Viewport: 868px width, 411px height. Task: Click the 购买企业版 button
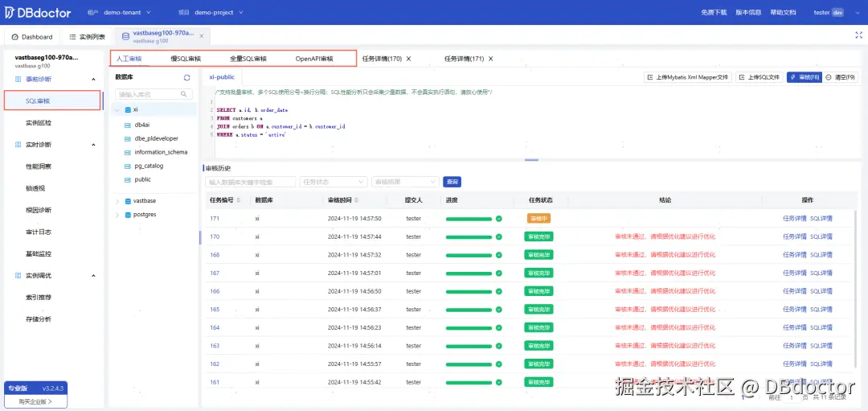[x=35, y=401]
